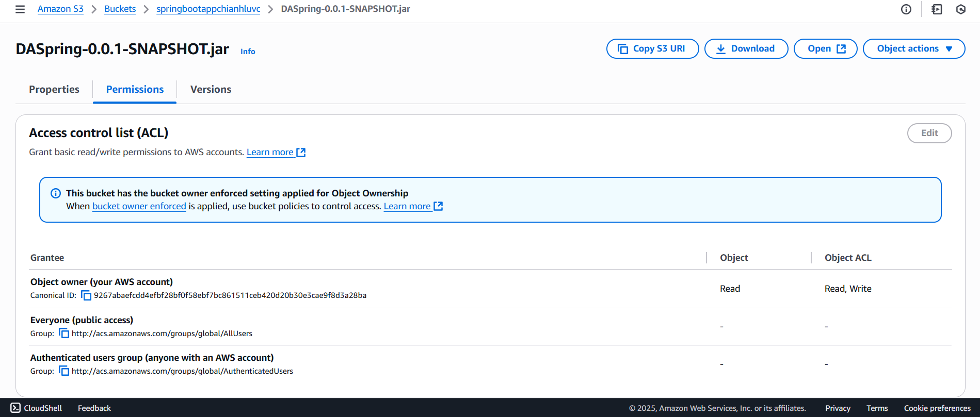
Task: Copy the AuthenticatedUsers group URI icon
Action: point(64,371)
